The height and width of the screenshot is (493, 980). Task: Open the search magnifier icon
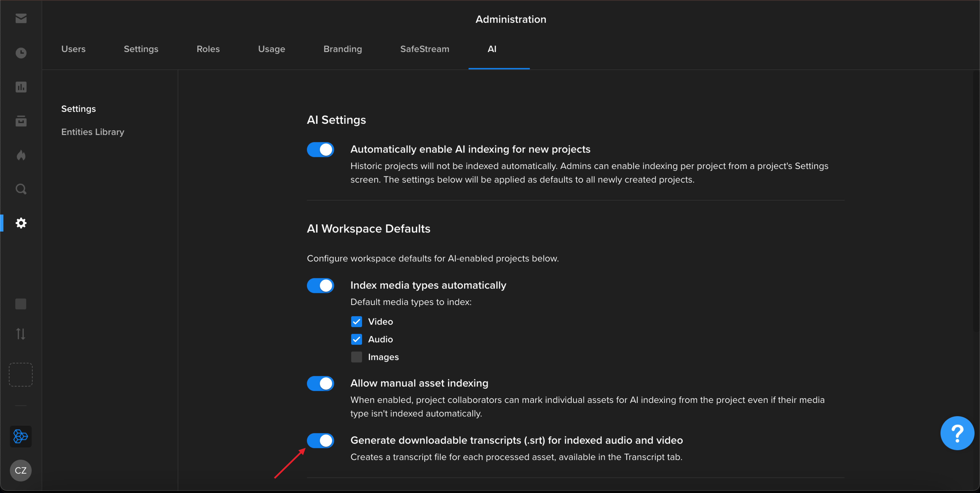[x=21, y=189]
